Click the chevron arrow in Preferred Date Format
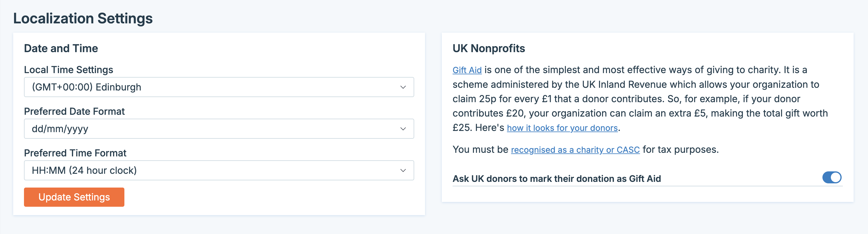This screenshot has width=868, height=234. tap(403, 129)
